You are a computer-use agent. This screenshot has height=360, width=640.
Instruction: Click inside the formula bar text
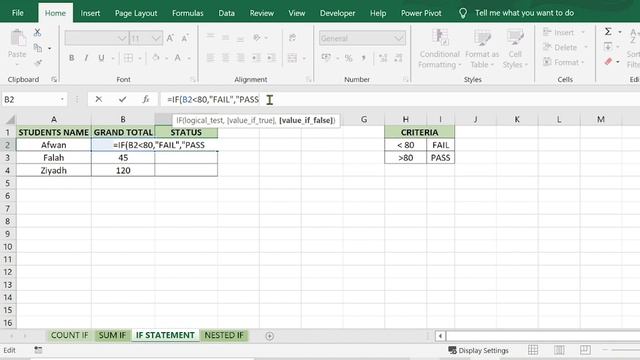(x=213, y=100)
